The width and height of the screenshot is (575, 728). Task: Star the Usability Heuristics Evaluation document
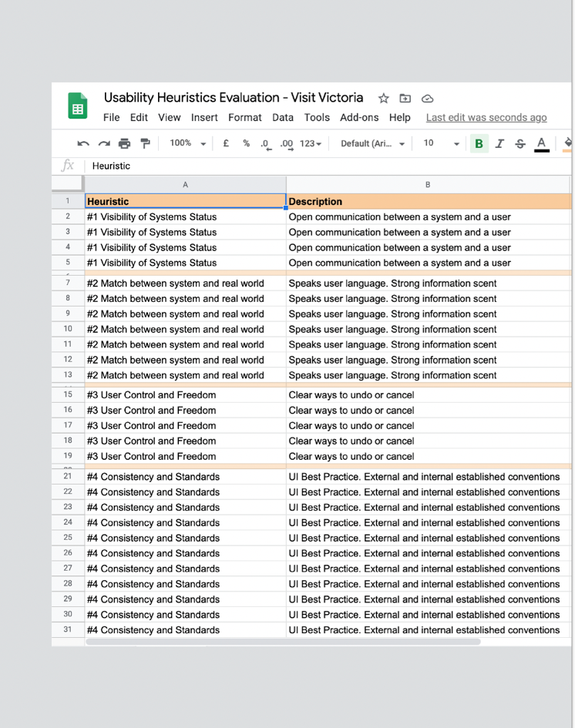pyautogui.click(x=383, y=99)
